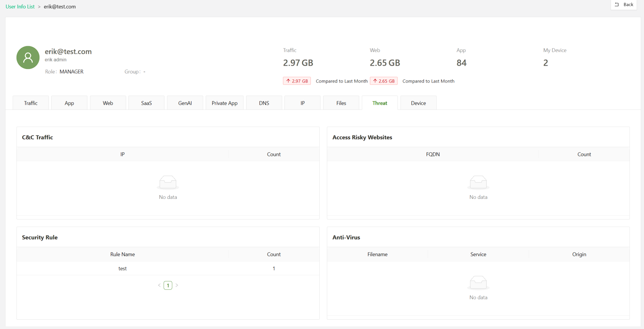Switch to the Device tab
Screen dimensions: 644x329
click(418, 103)
